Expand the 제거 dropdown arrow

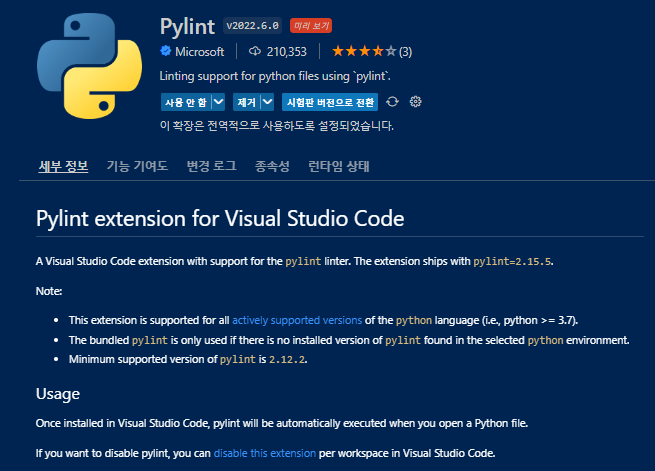(x=267, y=102)
